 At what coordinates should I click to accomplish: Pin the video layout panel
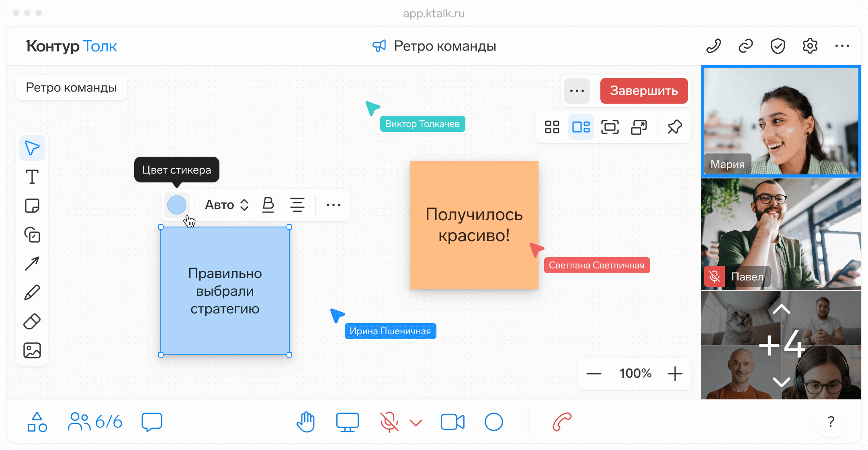[675, 127]
